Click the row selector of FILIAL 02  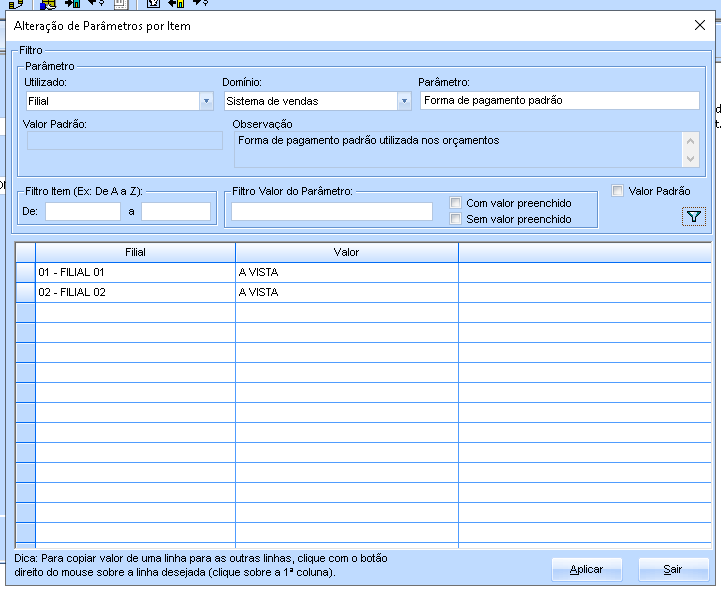pos(26,292)
